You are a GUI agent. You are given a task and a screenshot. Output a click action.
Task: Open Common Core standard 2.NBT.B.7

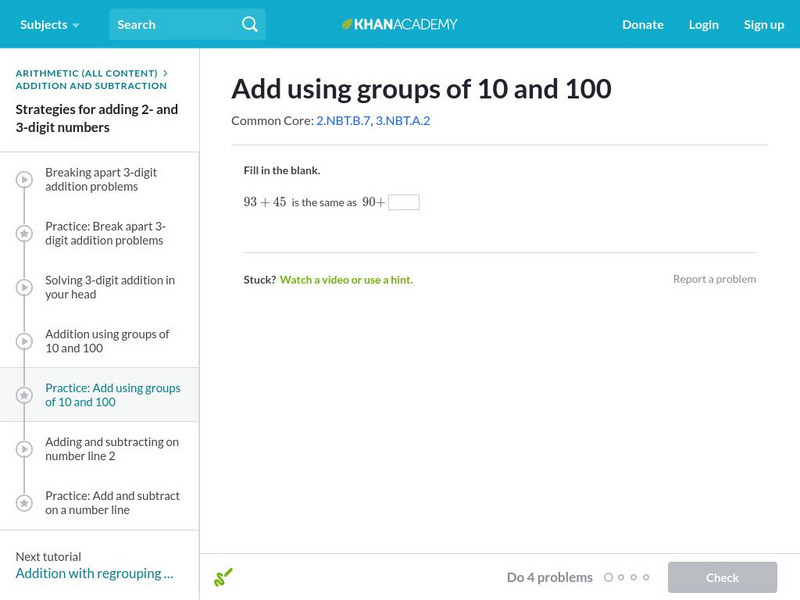click(343, 121)
